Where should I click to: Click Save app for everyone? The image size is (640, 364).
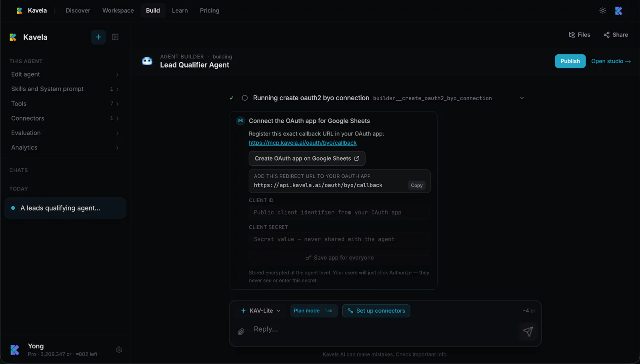340,258
